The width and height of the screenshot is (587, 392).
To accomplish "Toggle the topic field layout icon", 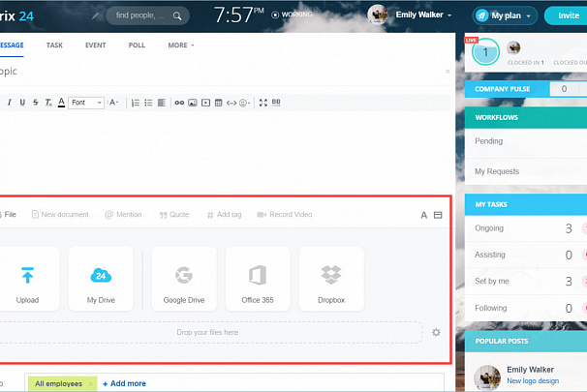I will [x=438, y=215].
